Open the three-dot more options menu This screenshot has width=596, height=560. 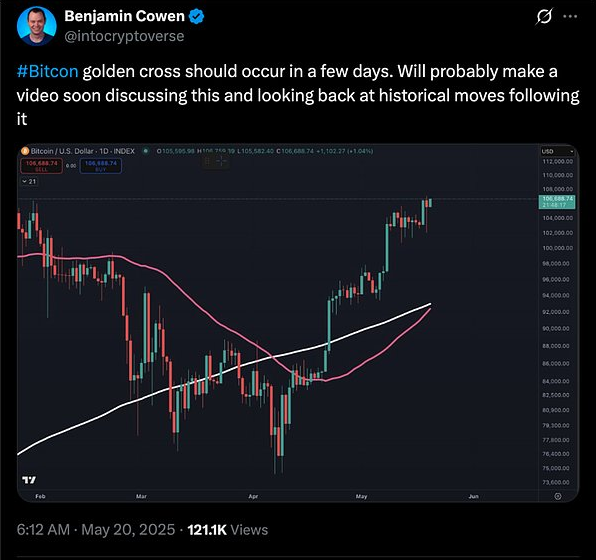click(x=570, y=16)
